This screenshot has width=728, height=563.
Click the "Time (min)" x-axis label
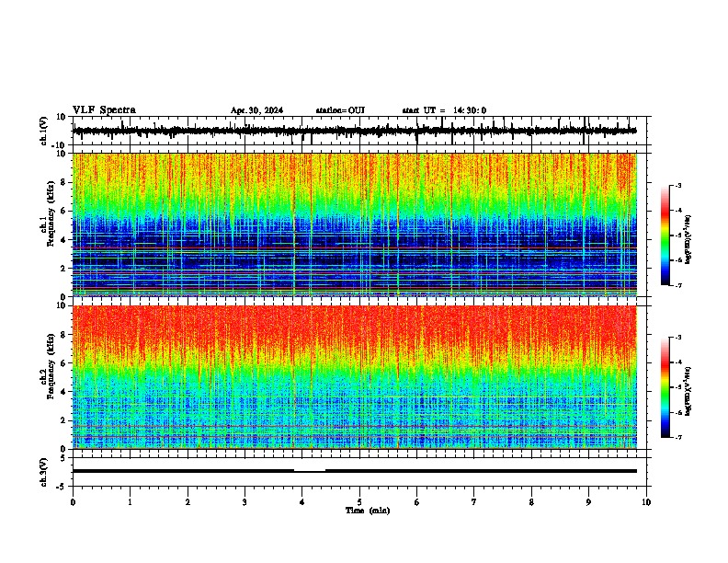[x=368, y=511]
